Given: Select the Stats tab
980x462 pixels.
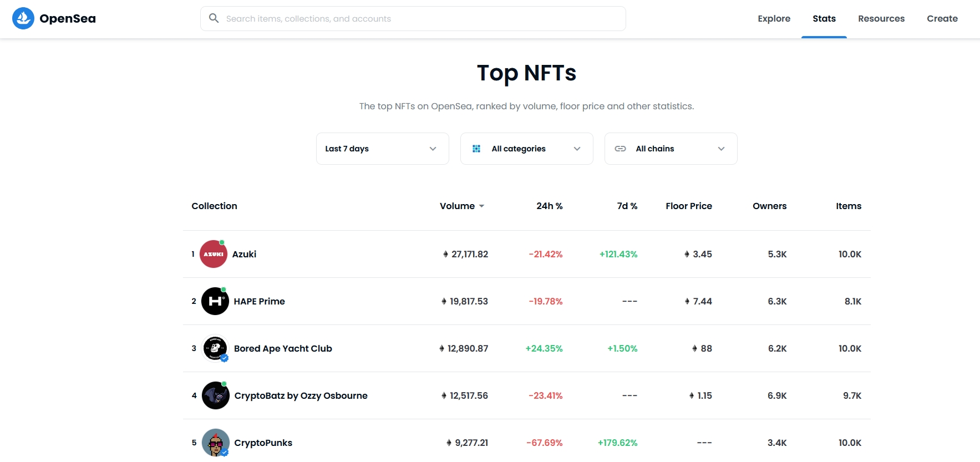Looking at the screenshot, I should (x=824, y=18).
